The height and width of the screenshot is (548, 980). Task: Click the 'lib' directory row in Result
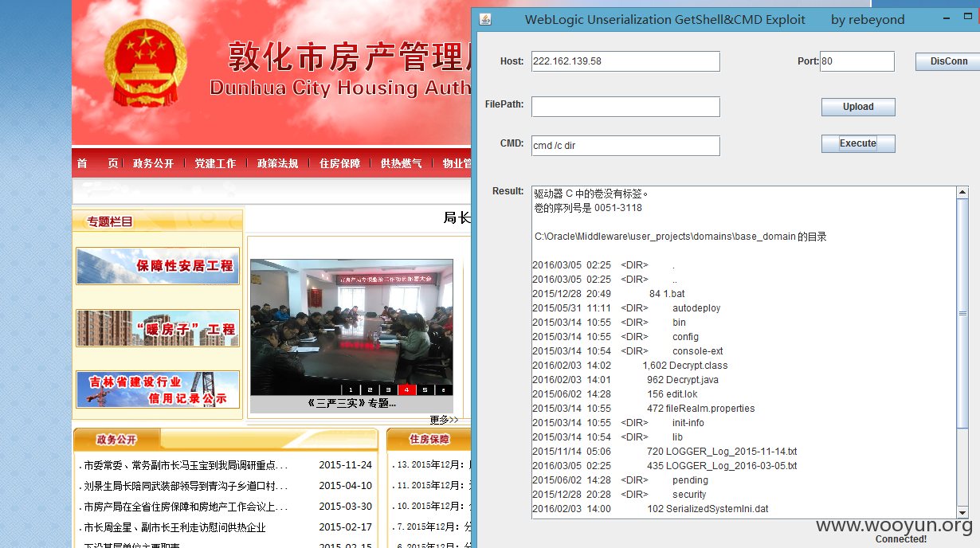[x=608, y=437]
